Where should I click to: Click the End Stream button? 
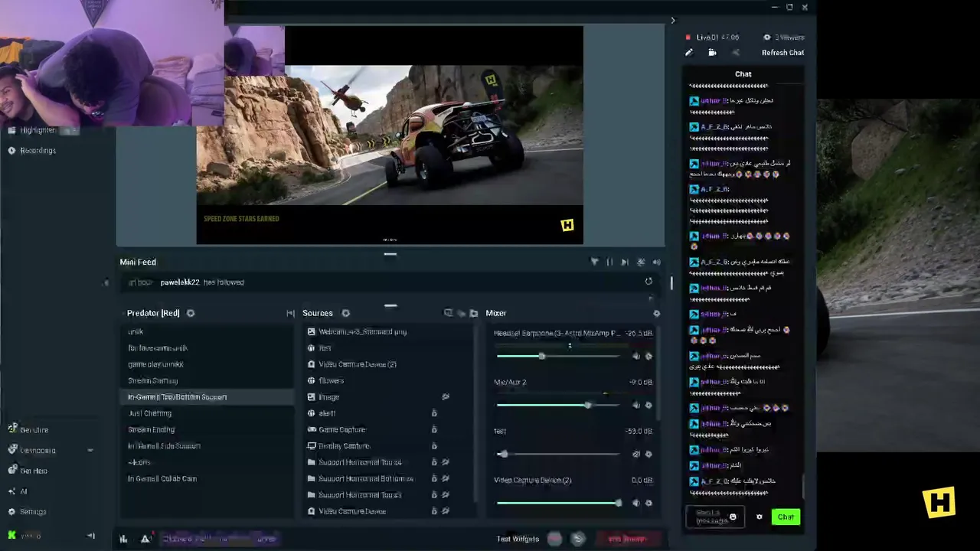(628, 539)
